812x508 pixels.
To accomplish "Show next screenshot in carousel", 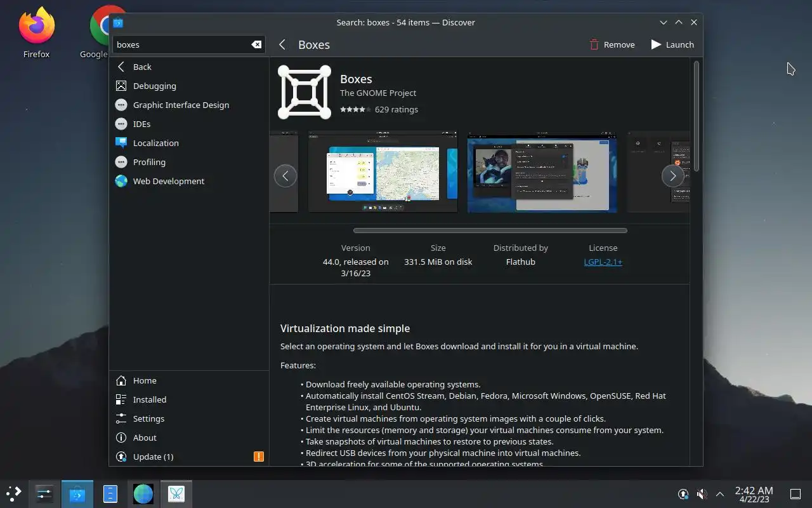I will (673, 176).
